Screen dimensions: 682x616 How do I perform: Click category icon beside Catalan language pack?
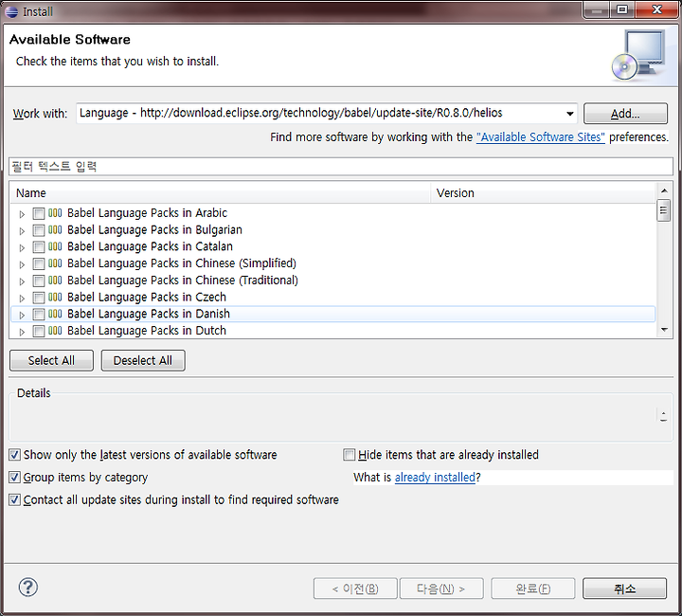(x=55, y=246)
